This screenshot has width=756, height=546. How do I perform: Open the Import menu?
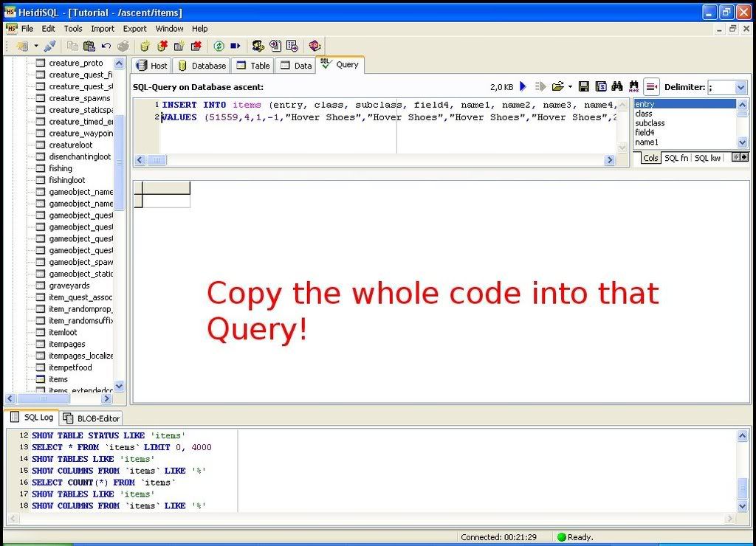point(103,29)
